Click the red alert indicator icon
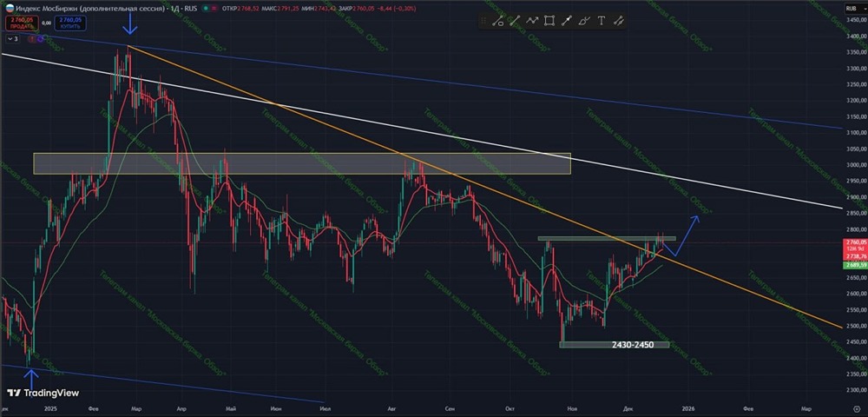Image resolution: width=868 pixels, height=417 pixels. 32,39
